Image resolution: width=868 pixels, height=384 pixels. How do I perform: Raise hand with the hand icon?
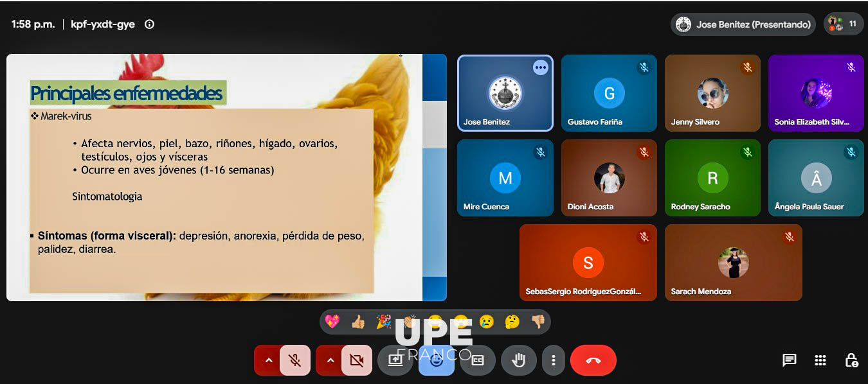(x=518, y=360)
